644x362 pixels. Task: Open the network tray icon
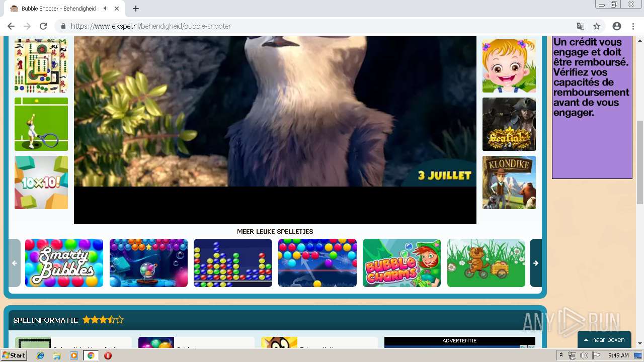[572, 355]
